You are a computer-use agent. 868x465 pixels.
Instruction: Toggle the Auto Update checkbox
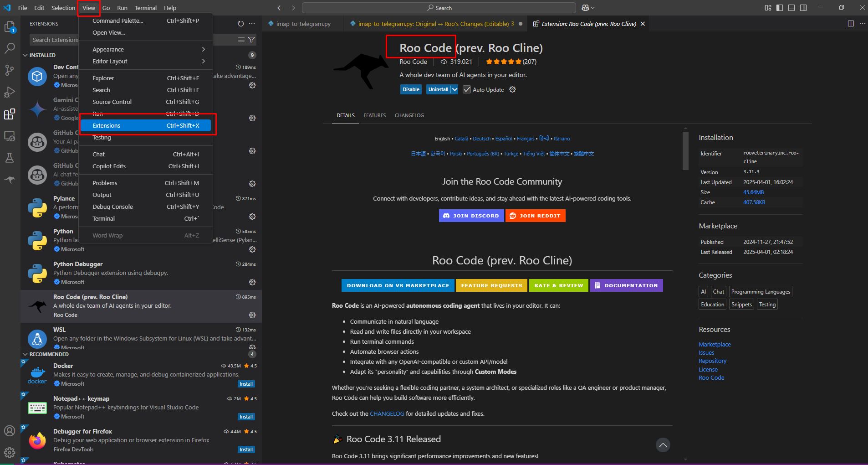[467, 90]
